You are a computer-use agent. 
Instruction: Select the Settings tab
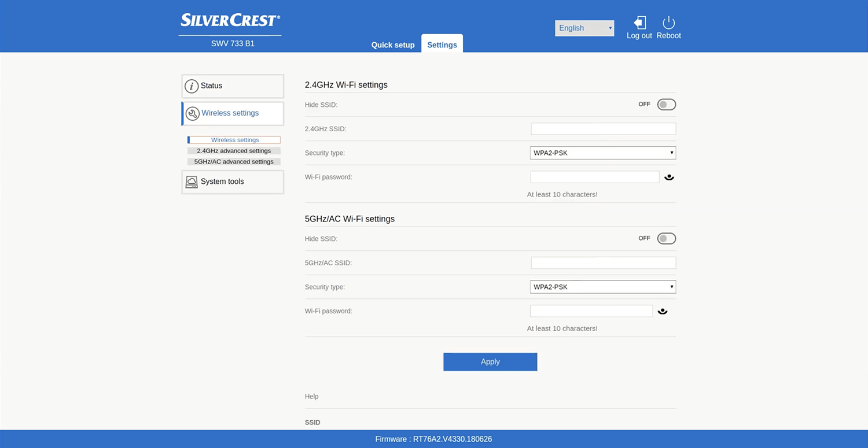click(442, 45)
